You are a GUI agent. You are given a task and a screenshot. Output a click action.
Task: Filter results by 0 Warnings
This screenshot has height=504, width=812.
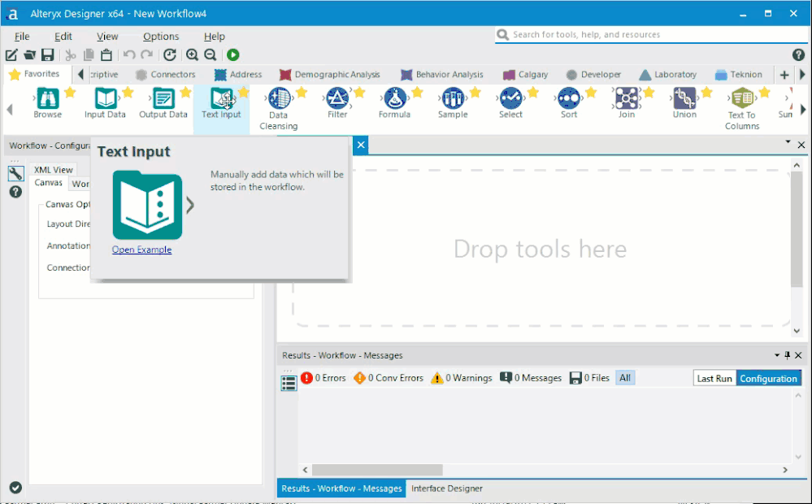[x=462, y=378]
